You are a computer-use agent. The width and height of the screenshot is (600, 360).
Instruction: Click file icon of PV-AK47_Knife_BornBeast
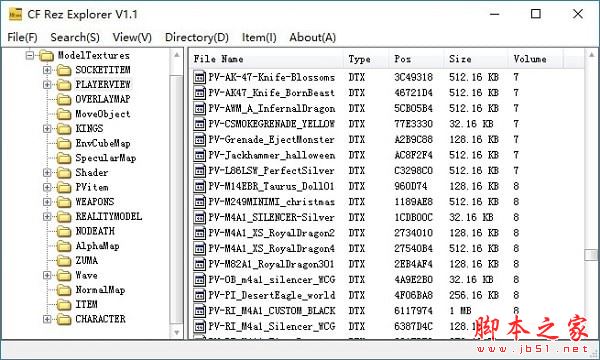(x=199, y=93)
